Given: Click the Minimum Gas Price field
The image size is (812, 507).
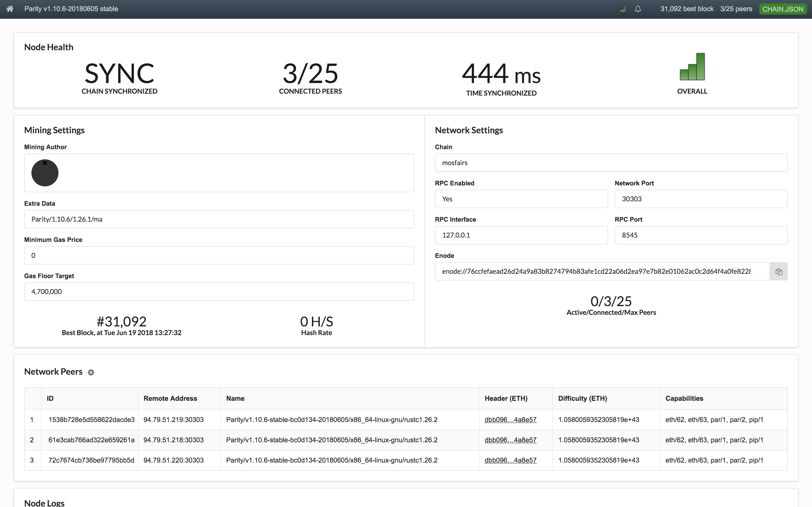Looking at the screenshot, I should click(x=219, y=255).
